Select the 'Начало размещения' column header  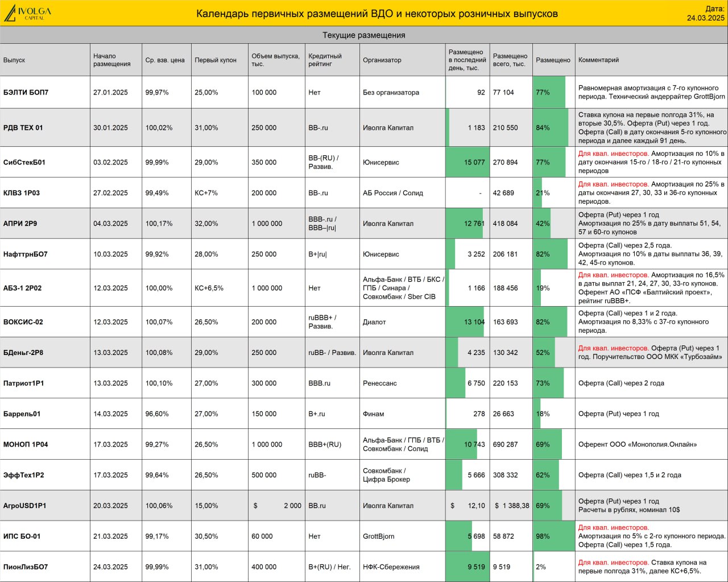tap(112, 60)
